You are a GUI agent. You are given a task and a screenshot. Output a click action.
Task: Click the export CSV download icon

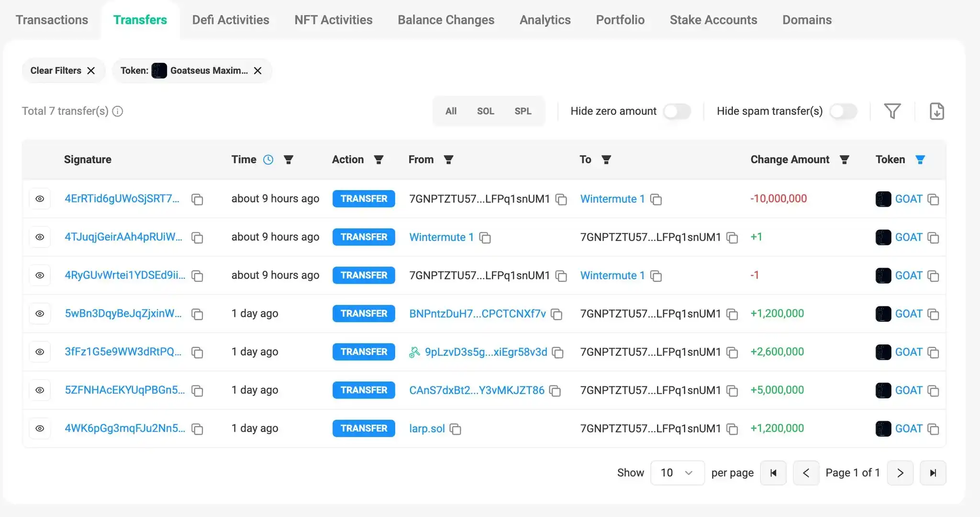[x=936, y=111]
